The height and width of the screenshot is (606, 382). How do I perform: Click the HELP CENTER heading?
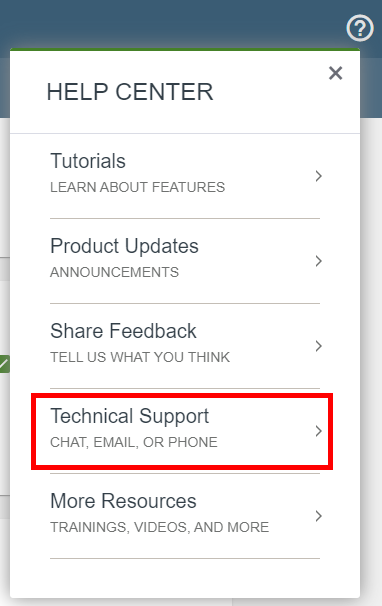pos(130,92)
